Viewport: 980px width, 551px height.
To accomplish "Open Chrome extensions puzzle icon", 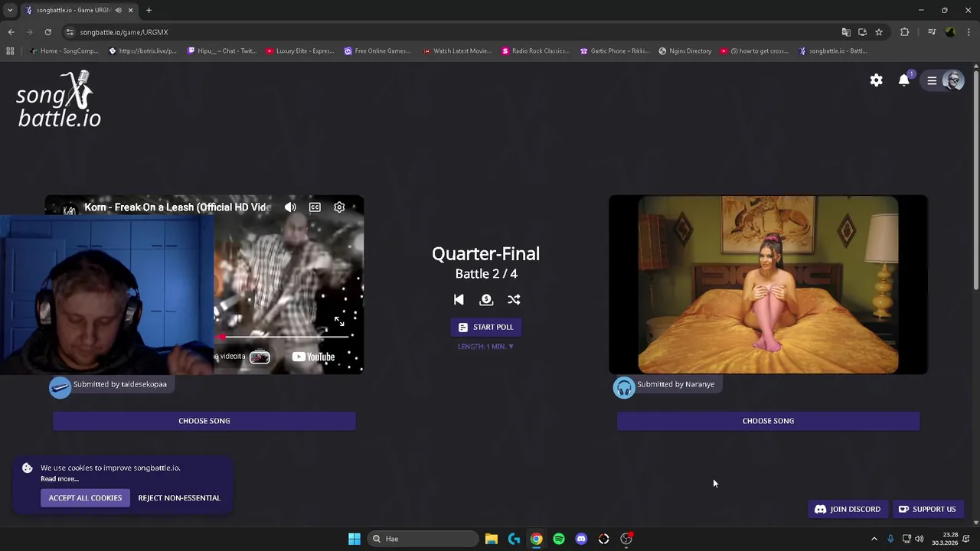I will (905, 32).
